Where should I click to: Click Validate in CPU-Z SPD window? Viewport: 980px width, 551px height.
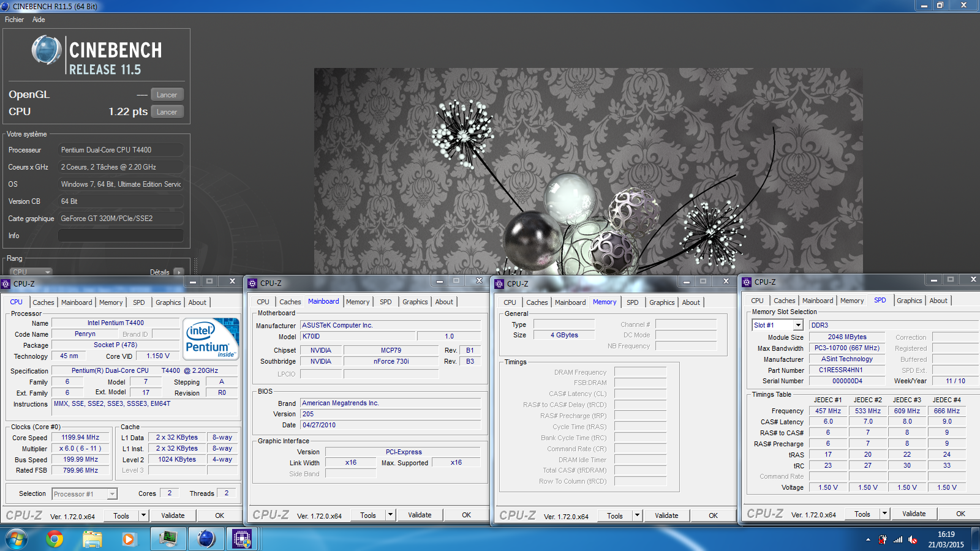[914, 514]
